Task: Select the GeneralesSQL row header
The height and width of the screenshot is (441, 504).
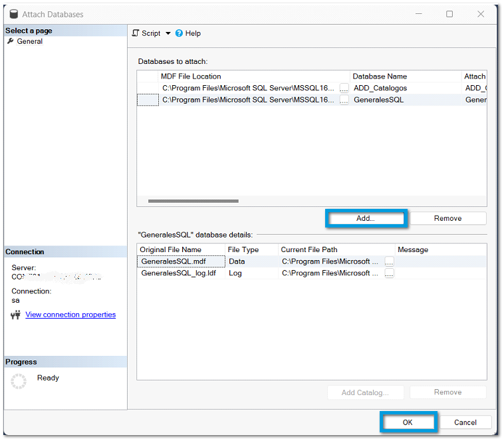Action: tap(148, 100)
